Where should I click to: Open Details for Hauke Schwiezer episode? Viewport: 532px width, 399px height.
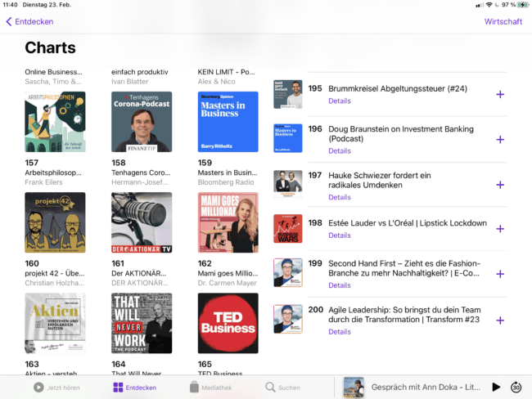(x=340, y=197)
